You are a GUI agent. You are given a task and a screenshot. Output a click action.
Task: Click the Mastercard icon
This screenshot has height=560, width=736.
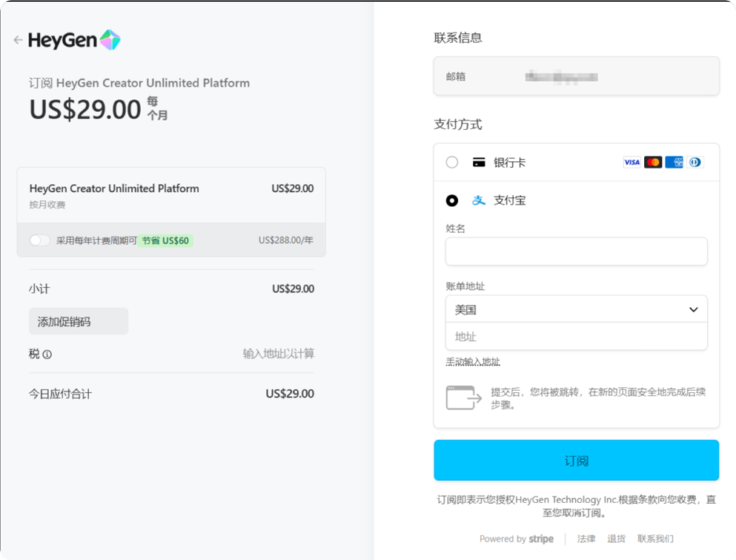click(653, 162)
